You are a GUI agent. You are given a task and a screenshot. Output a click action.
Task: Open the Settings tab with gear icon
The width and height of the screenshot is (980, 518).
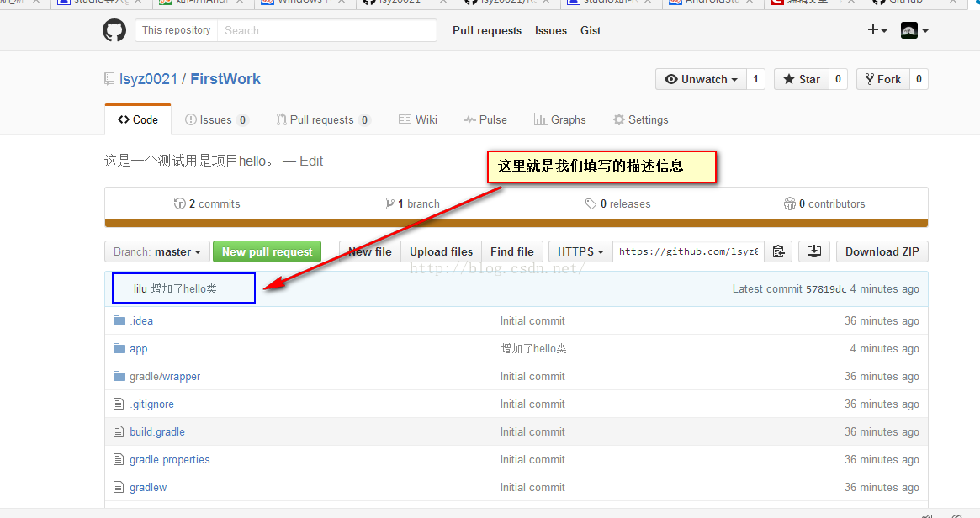pyautogui.click(x=641, y=119)
